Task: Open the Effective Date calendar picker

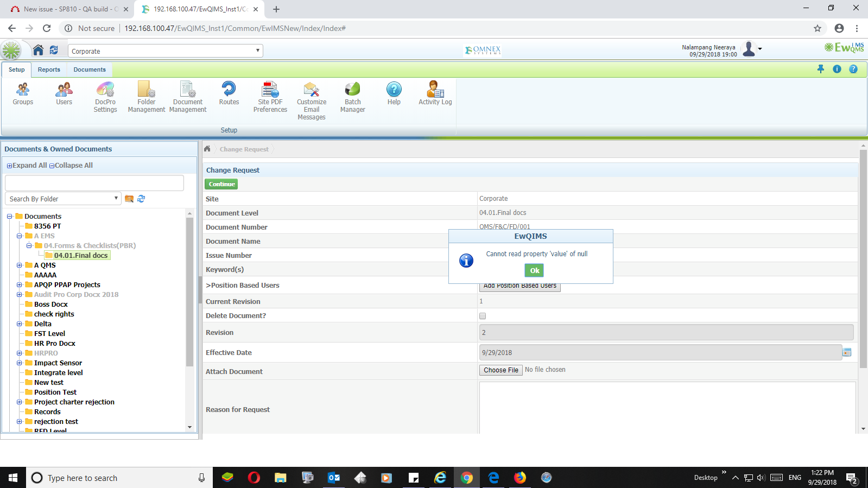Action: click(847, 352)
